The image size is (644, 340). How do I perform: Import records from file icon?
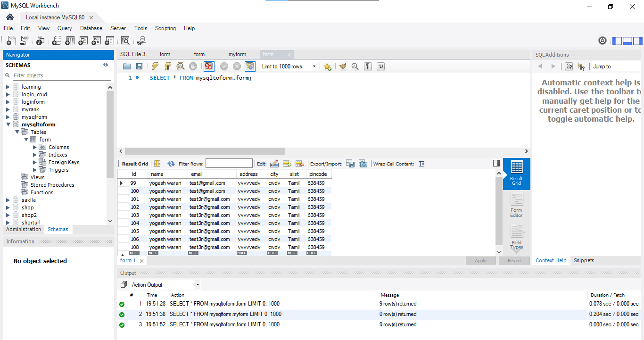click(x=363, y=164)
